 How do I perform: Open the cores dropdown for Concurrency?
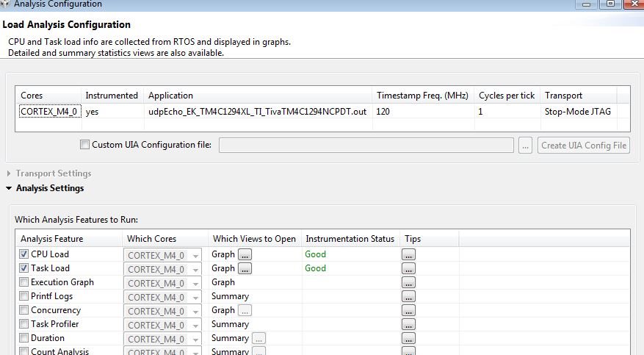162,311
